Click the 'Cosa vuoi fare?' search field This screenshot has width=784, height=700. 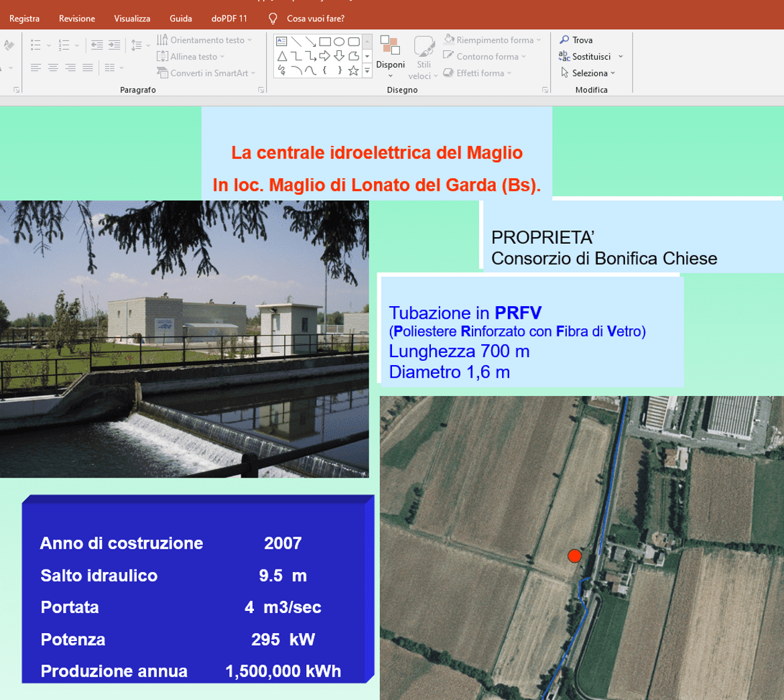coord(315,18)
